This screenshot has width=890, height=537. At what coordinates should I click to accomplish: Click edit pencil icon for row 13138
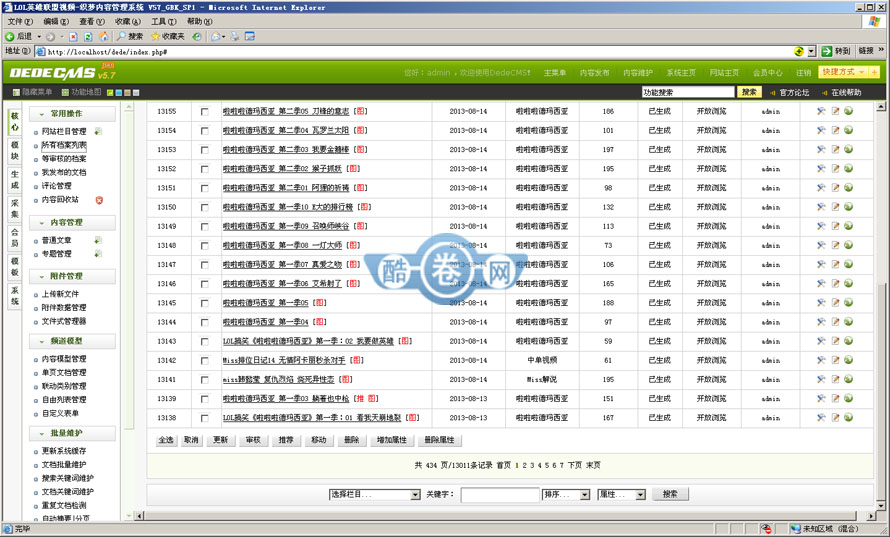[x=835, y=417]
